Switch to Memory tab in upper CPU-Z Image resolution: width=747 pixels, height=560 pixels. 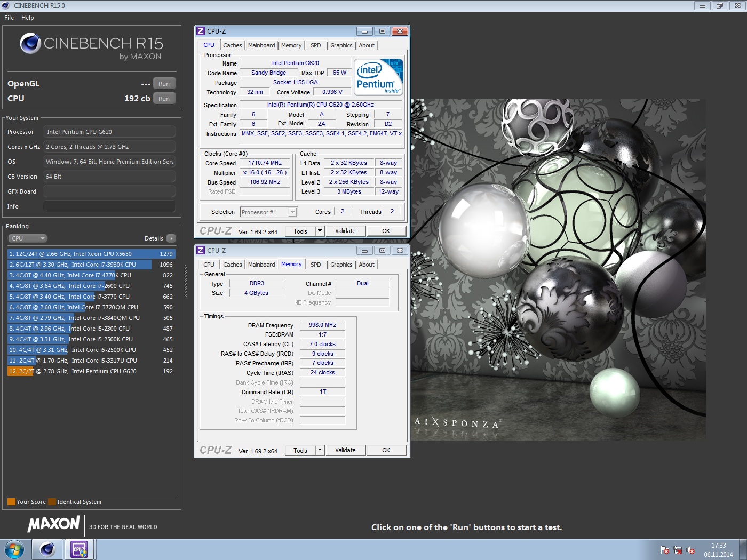point(291,45)
